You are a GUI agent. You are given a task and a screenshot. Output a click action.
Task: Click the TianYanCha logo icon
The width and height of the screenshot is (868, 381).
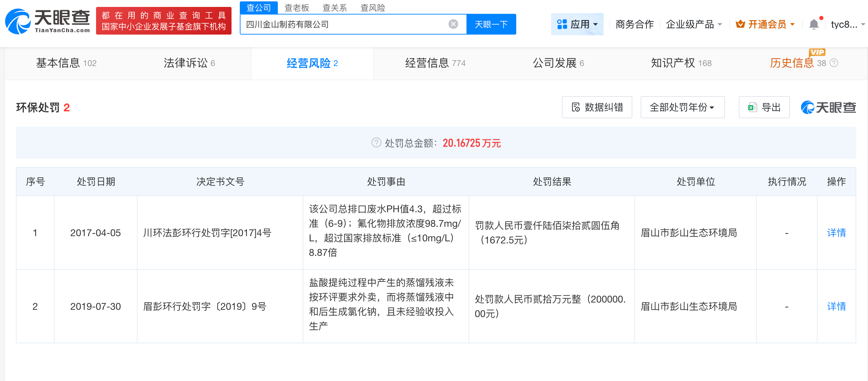18,21
